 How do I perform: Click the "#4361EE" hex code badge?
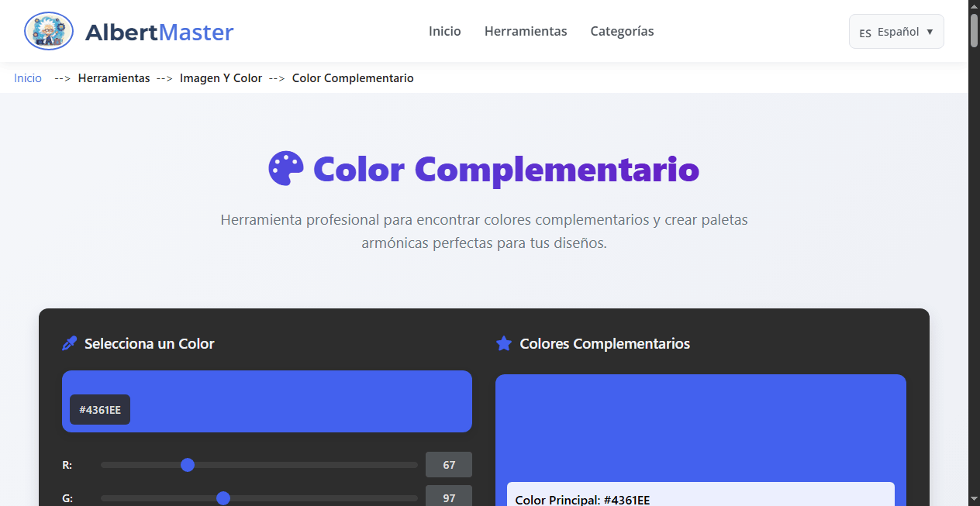[x=99, y=409]
